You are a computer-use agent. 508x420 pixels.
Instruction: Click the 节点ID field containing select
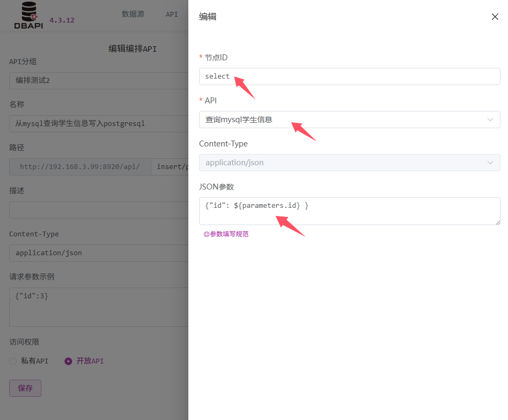click(x=350, y=76)
